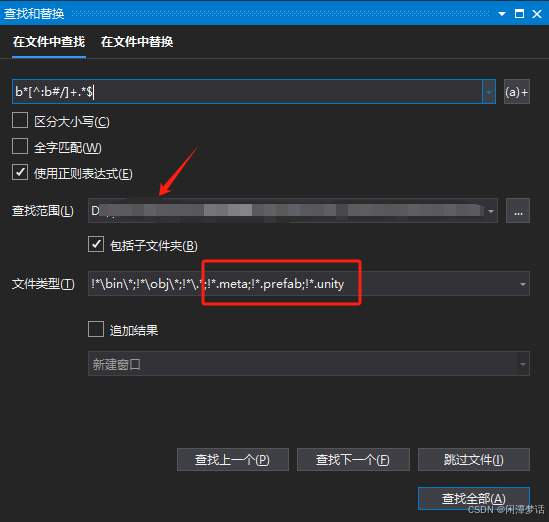The height and width of the screenshot is (522, 549).
Task: Maximize the 查找和替换 window
Action: 519,14
